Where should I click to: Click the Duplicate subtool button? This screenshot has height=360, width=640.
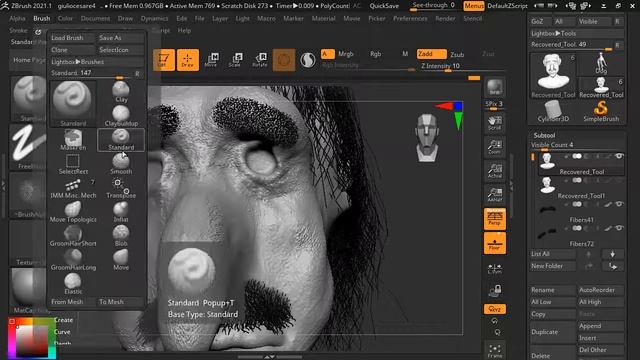552,332
